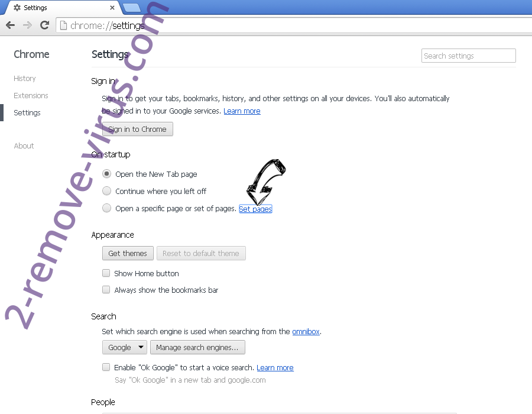This screenshot has height=414, width=532.
Task: Click Sign in to Chrome button
Action: click(137, 130)
